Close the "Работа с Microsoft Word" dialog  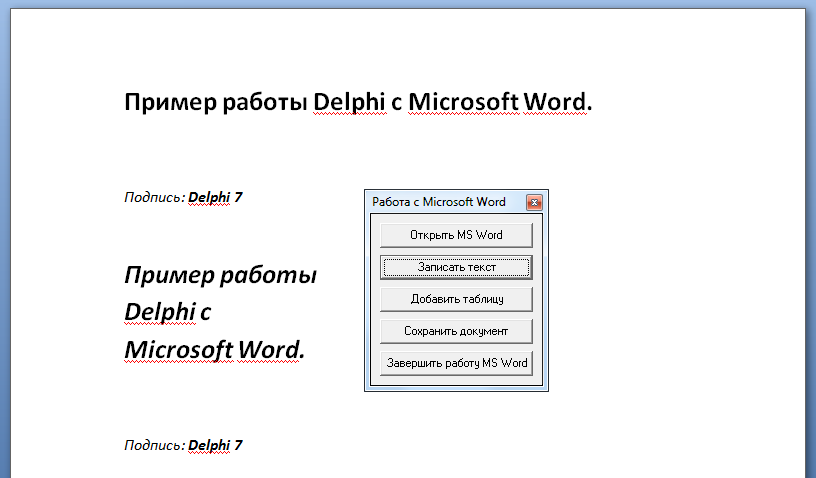(x=534, y=202)
